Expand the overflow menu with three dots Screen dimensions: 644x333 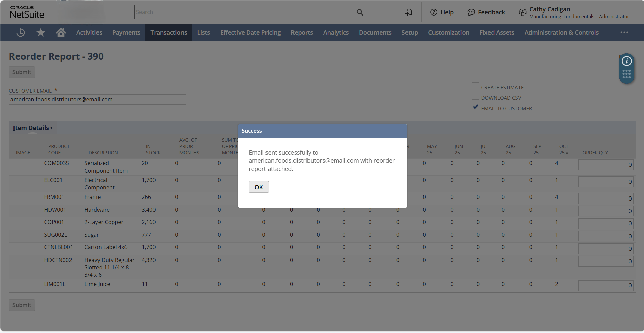[624, 32]
